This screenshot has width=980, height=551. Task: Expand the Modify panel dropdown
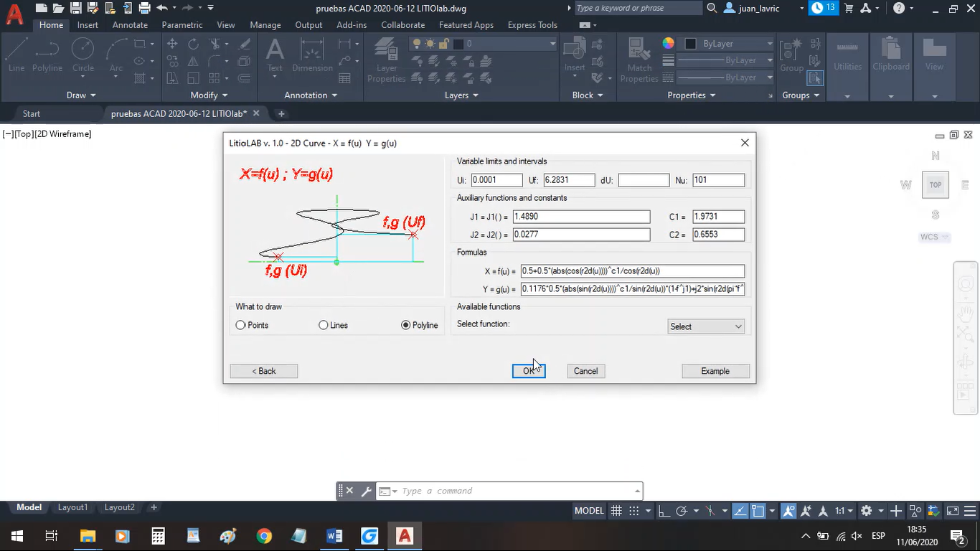coord(209,95)
